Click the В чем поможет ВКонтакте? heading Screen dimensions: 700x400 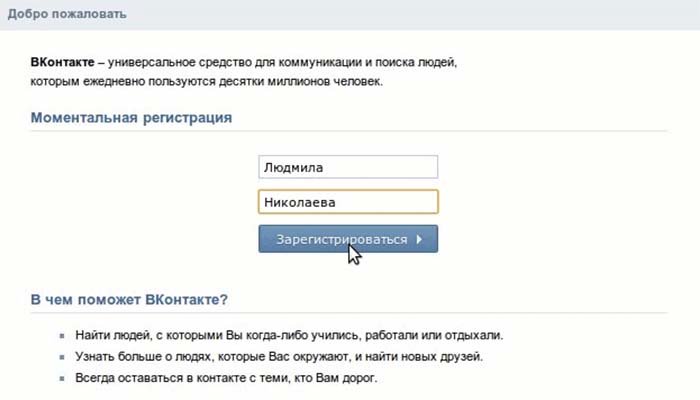click(129, 299)
